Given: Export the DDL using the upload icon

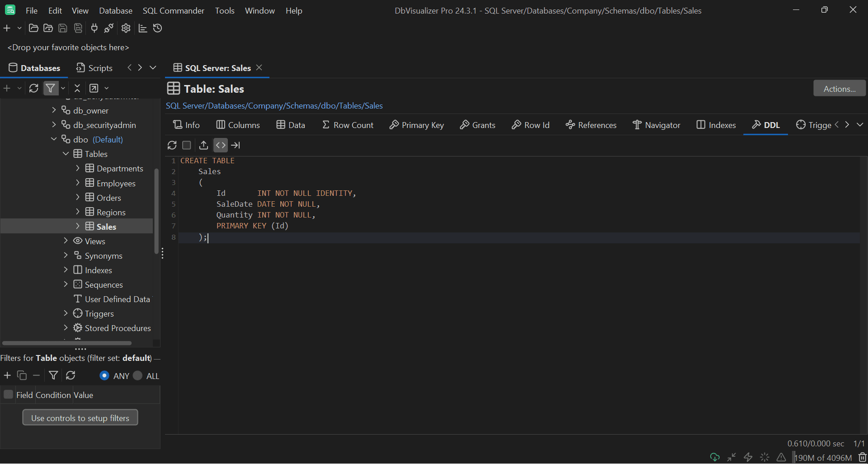Looking at the screenshot, I should [x=203, y=145].
